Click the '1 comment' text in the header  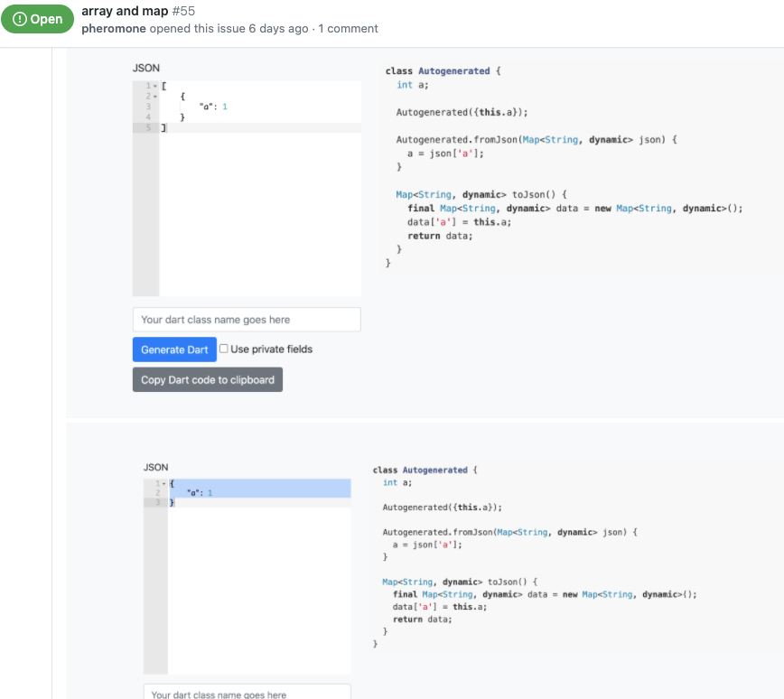[x=348, y=29]
